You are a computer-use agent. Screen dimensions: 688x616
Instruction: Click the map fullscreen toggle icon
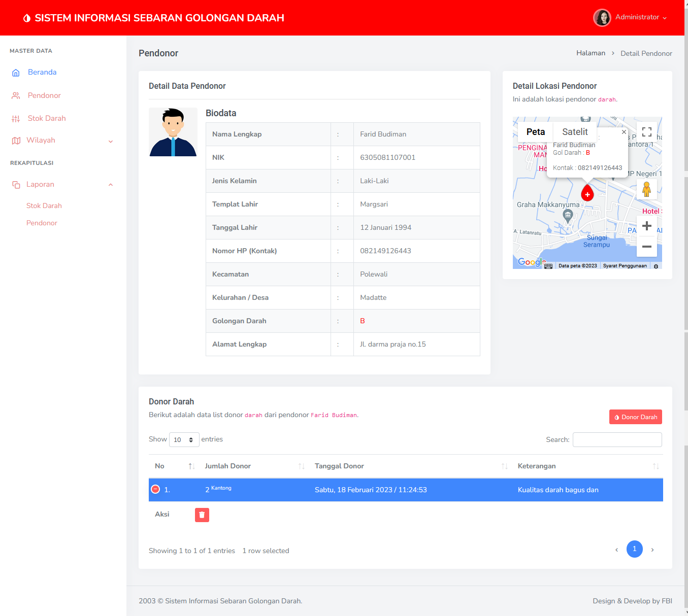point(646,132)
